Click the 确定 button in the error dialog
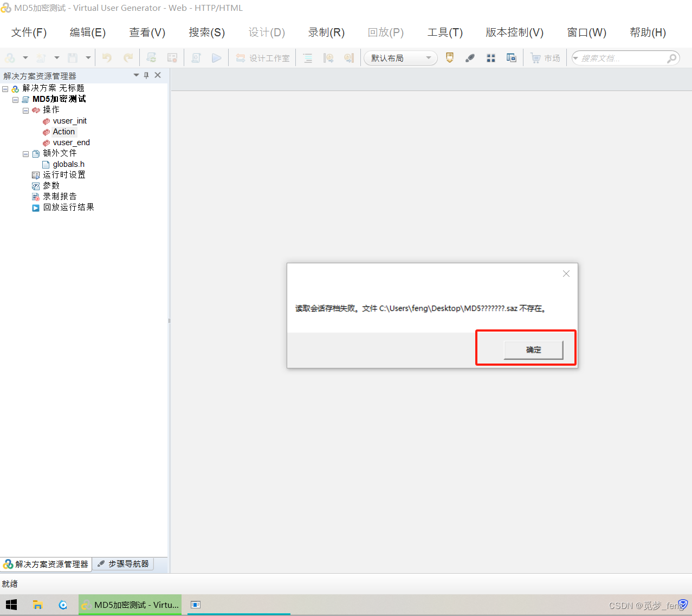The width and height of the screenshot is (692, 616). 533,349
